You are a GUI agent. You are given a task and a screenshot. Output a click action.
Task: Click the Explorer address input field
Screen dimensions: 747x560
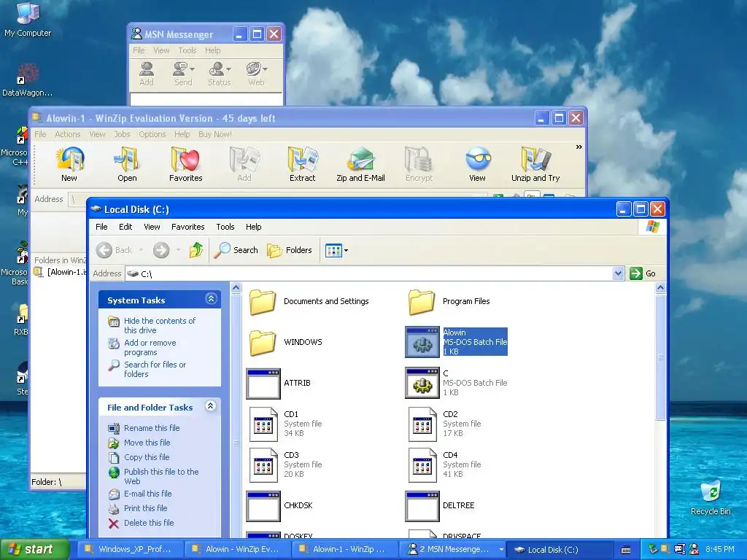tap(370, 273)
